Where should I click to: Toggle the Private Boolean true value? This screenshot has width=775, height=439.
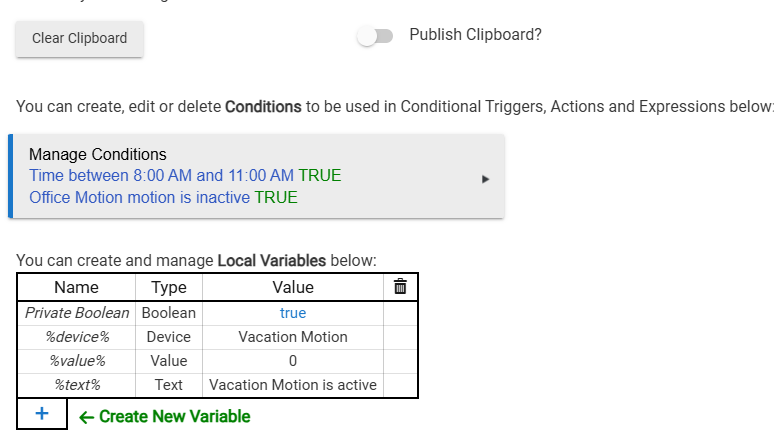293,313
